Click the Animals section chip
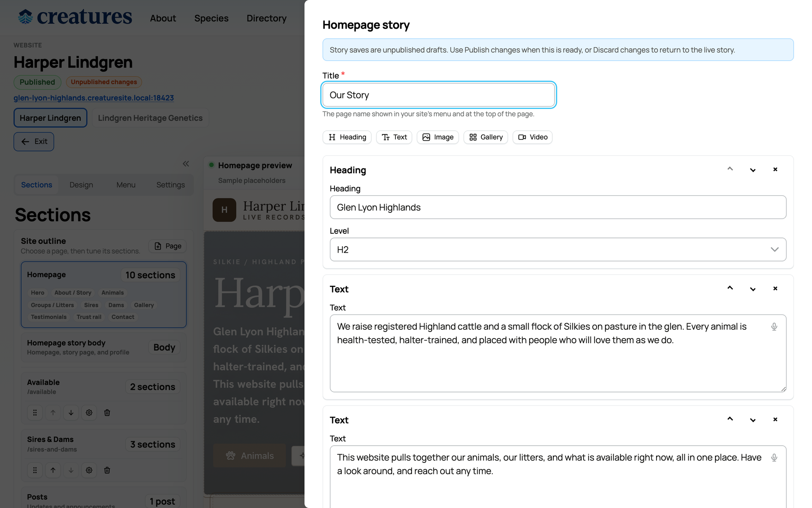The image size is (812, 508). tap(113, 293)
